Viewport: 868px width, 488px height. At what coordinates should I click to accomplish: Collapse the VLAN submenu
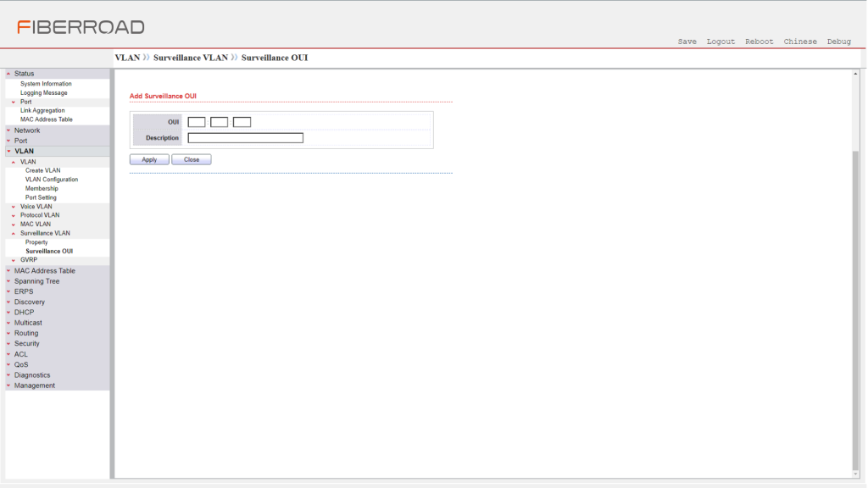(x=28, y=162)
